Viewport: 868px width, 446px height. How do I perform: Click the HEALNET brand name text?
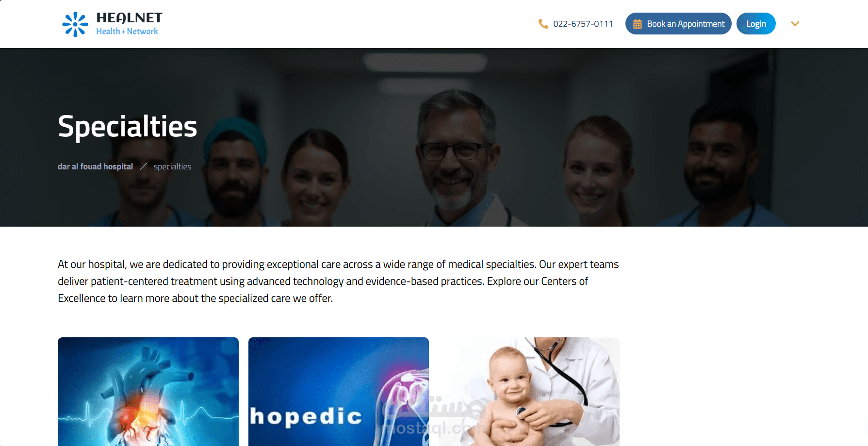[129, 18]
